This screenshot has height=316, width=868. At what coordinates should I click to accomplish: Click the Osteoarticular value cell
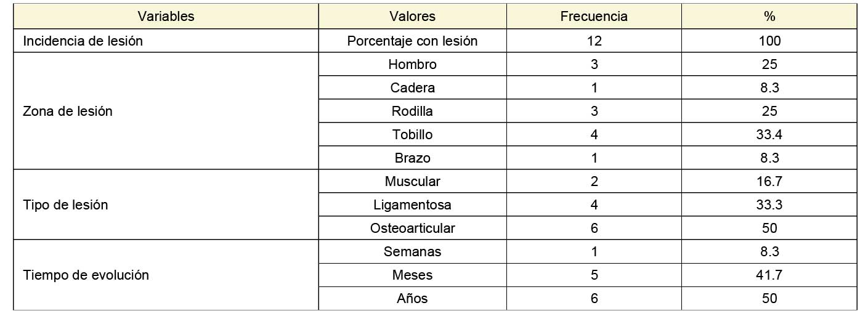tap(412, 229)
